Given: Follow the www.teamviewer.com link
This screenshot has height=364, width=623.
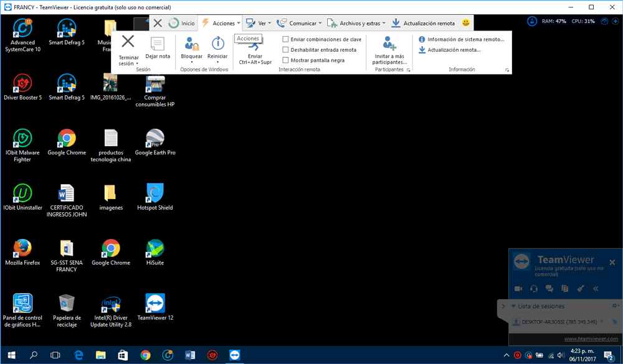Looking at the screenshot, I should [591, 338].
